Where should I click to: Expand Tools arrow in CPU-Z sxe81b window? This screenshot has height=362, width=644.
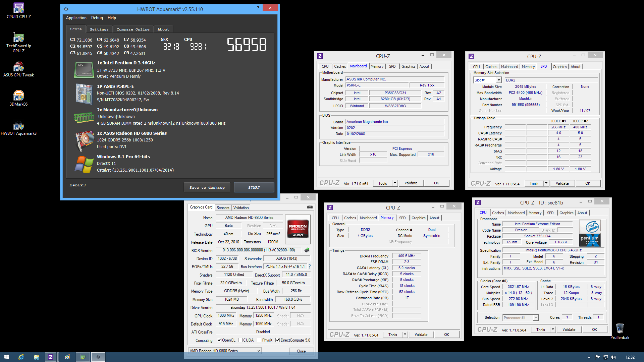point(553,329)
